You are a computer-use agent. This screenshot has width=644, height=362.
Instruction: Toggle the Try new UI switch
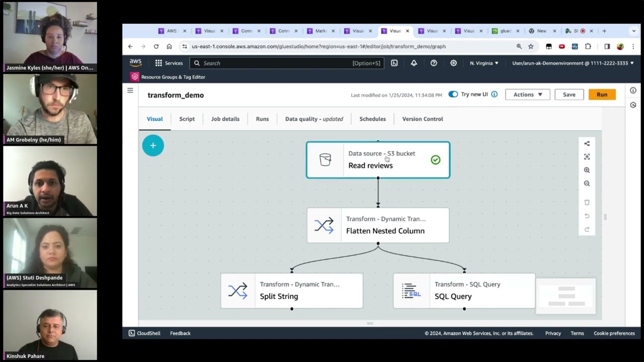[453, 95]
